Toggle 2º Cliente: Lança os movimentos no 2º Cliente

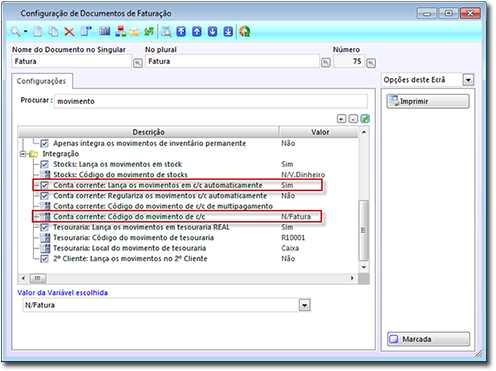44,259
